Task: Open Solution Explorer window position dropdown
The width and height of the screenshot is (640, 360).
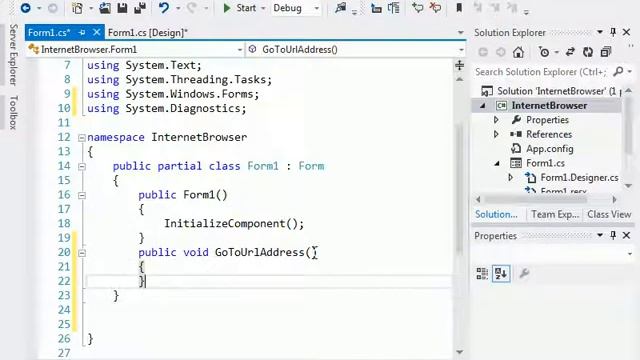Action: pyautogui.click(x=600, y=32)
